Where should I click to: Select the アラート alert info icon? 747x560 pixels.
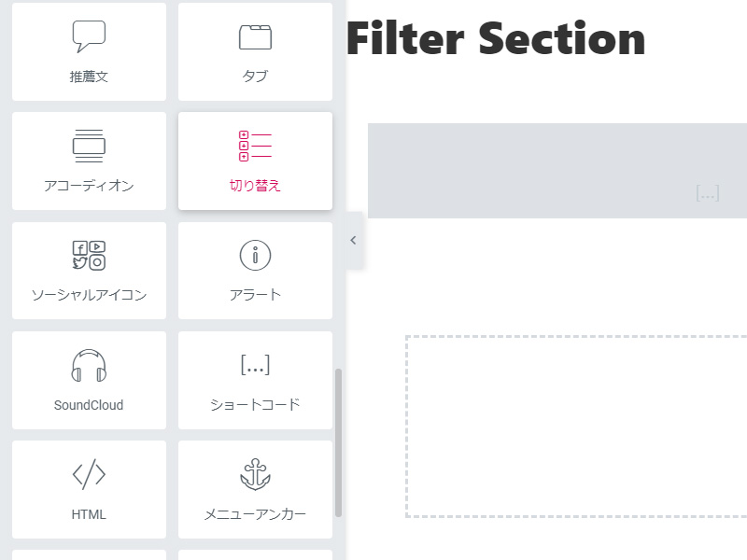(255, 255)
